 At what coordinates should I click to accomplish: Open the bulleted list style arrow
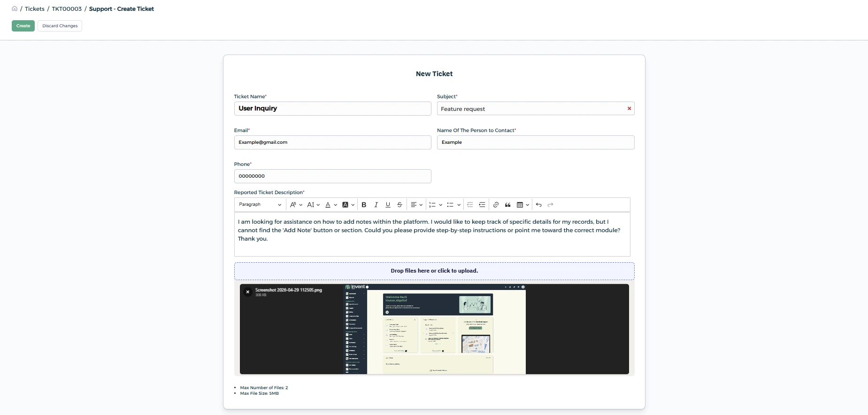tap(459, 205)
